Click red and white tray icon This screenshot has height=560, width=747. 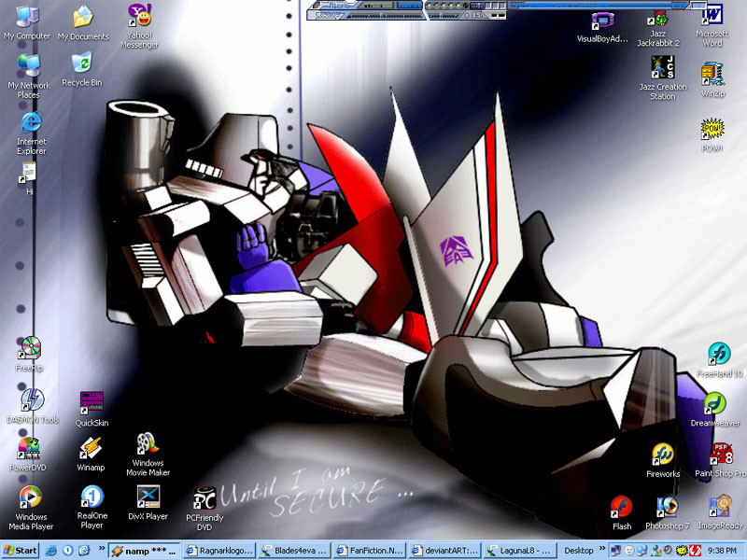(x=695, y=551)
